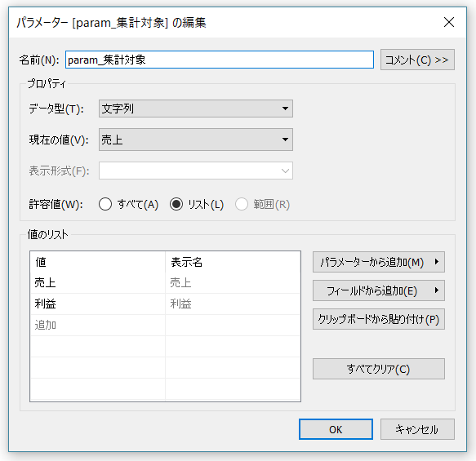The width and height of the screenshot is (476, 461).
Task: Click the 利益 cell in the 値 column
Action: click(98, 304)
